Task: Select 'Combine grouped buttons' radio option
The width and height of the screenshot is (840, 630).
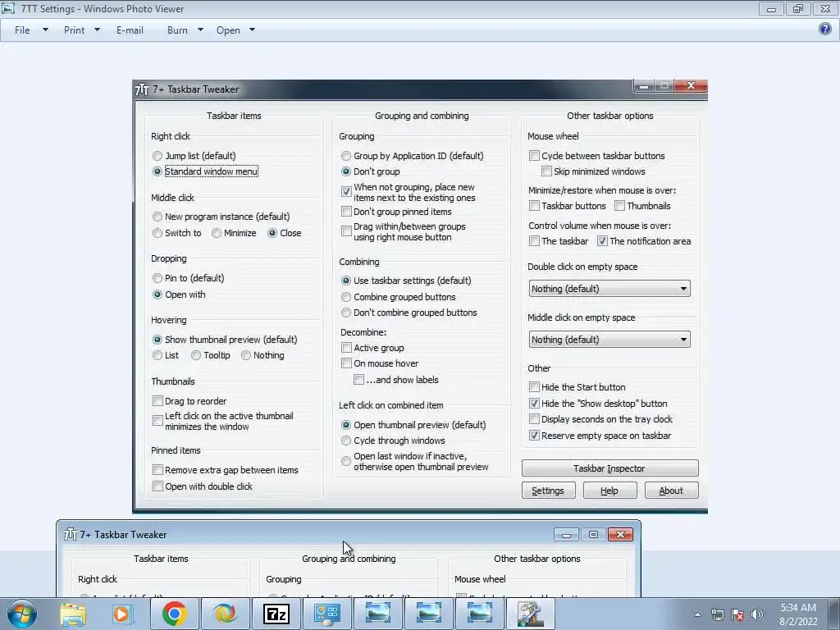Action: pos(346,297)
